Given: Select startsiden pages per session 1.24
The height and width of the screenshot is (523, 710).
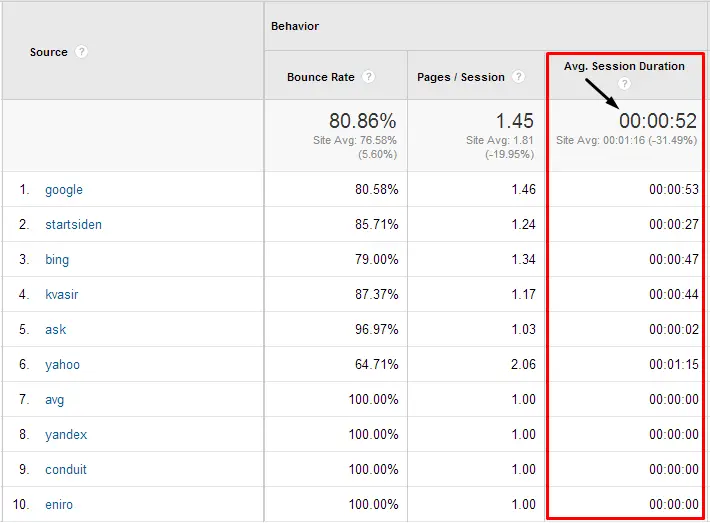Looking at the screenshot, I should tap(523, 224).
